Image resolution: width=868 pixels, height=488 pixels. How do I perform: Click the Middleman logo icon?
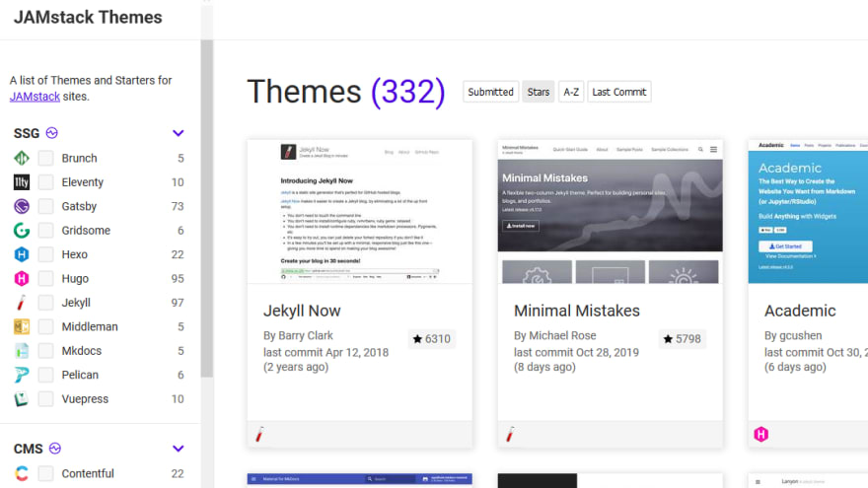pos(22,326)
